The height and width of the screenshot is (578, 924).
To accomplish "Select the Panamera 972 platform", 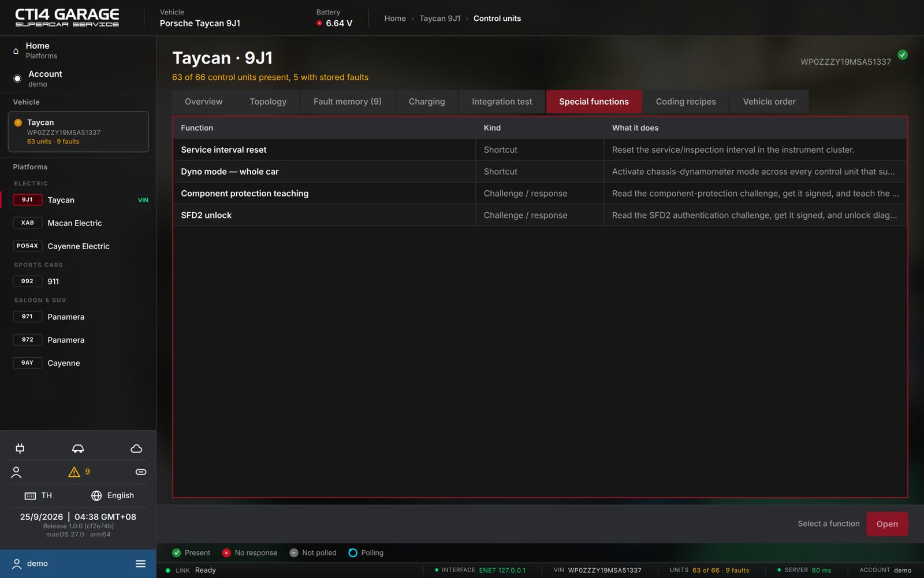I will pos(78,340).
